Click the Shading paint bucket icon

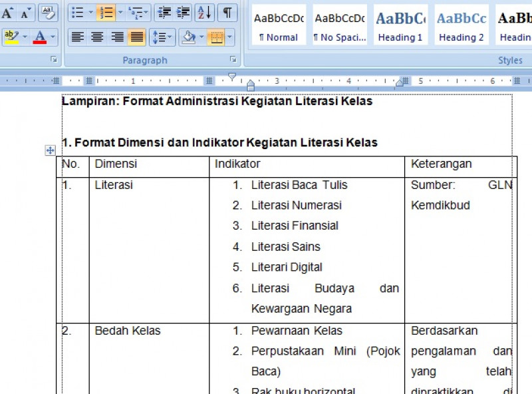188,37
